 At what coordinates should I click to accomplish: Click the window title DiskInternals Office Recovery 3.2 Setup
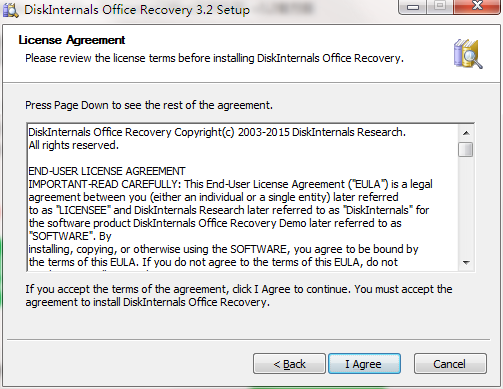(x=137, y=10)
